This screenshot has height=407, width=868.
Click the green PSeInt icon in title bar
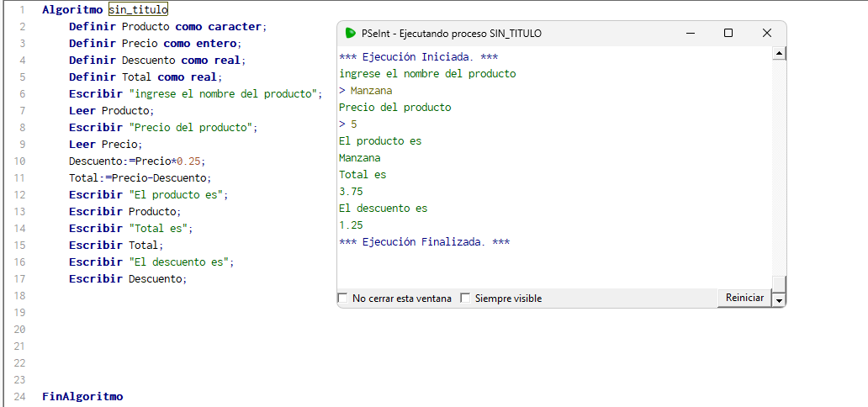[x=351, y=34]
